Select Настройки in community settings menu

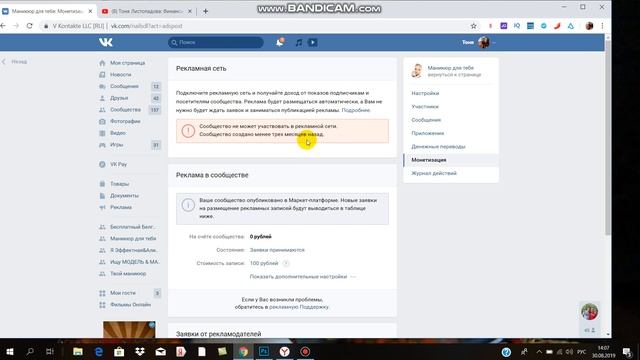pos(425,93)
